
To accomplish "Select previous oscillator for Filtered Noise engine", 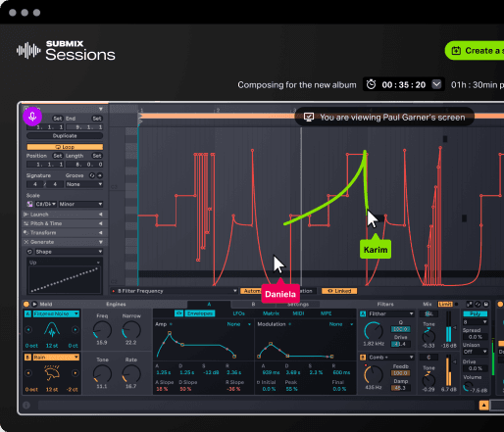I will coord(28,330).
